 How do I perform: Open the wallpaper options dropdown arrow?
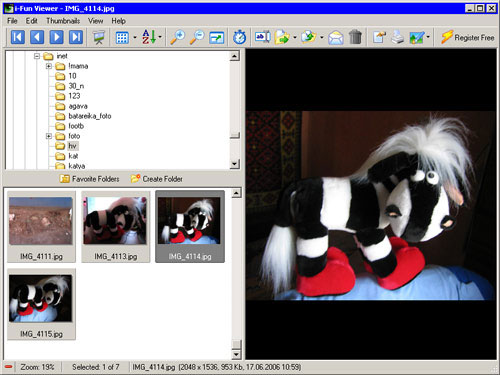[x=428, y=37]
